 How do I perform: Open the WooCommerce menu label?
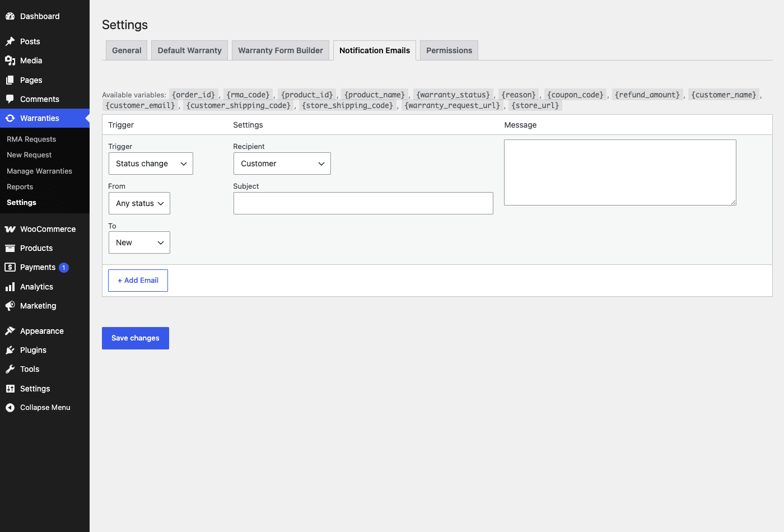pos(48,229)
